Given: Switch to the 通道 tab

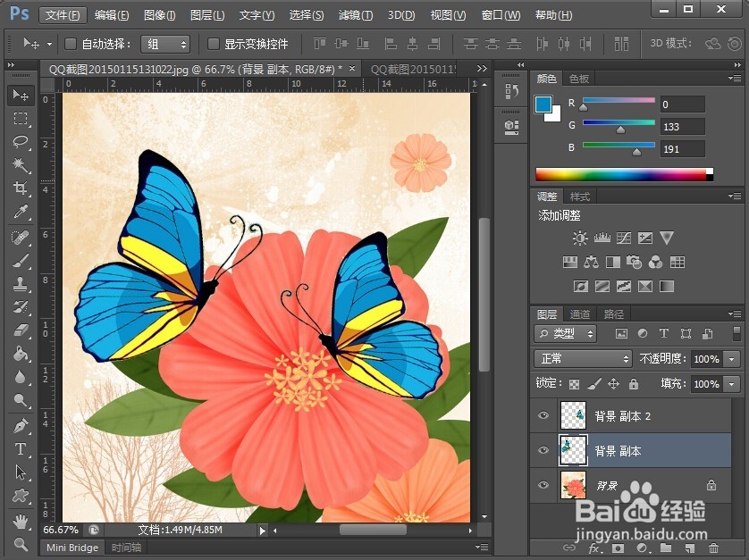Looking at the screenshot, I should click(x=579, y=313).
